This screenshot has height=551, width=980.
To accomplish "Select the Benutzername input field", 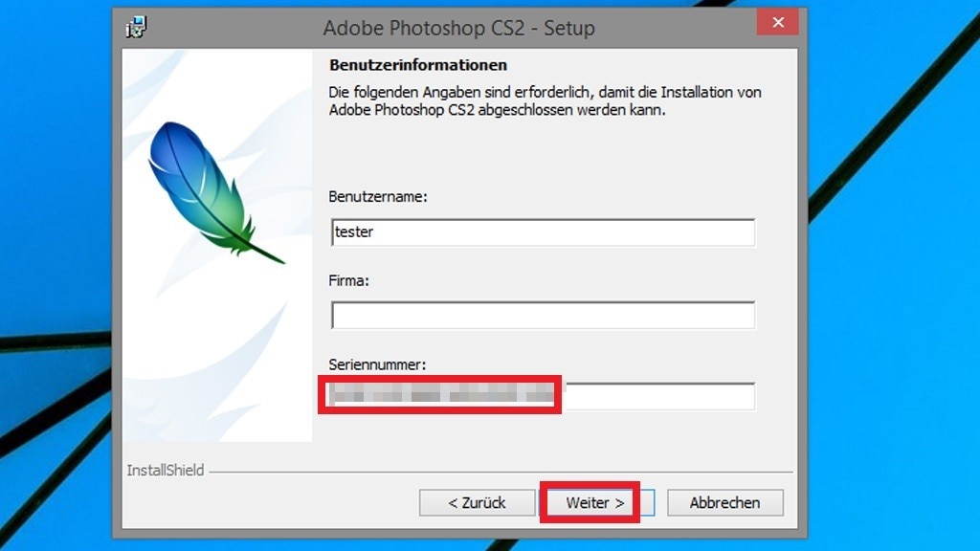I will [x=542, y=231].
